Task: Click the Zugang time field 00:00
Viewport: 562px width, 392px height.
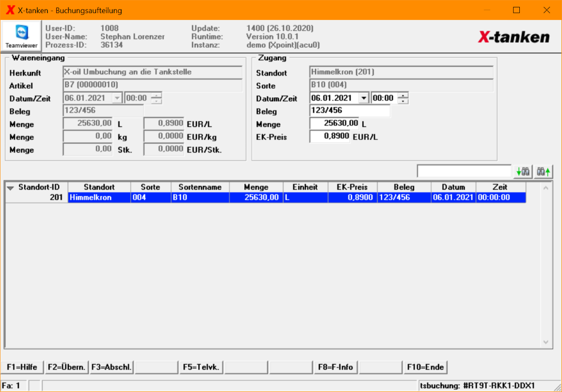Action: tap(385, 98)
